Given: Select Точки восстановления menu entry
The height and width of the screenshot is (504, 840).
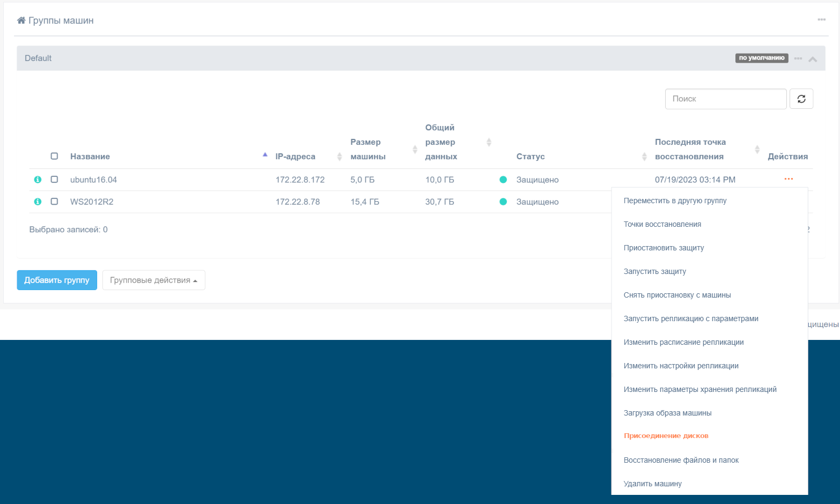Looking at the screenshot, I should click(662, 224).
